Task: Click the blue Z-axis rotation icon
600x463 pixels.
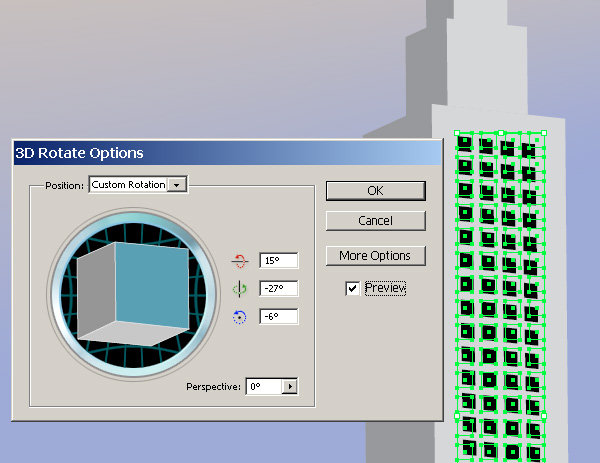Action: (x=240, y=317)
